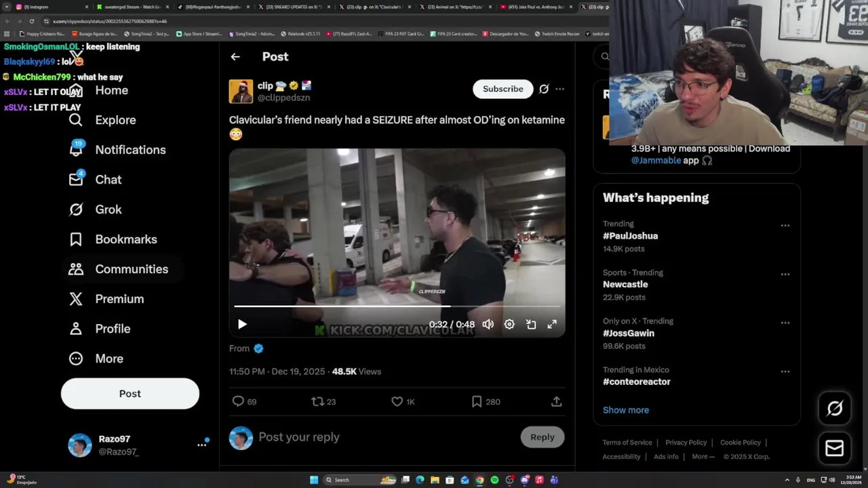Click the reply comment icon with 69
868x488 pixels.
coord(238,401)
